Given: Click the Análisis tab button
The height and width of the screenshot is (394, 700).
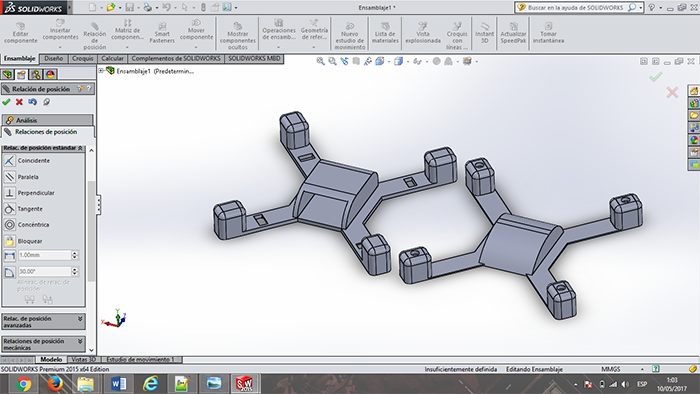Looking at the screenshot, I should [x=47, y=120].
